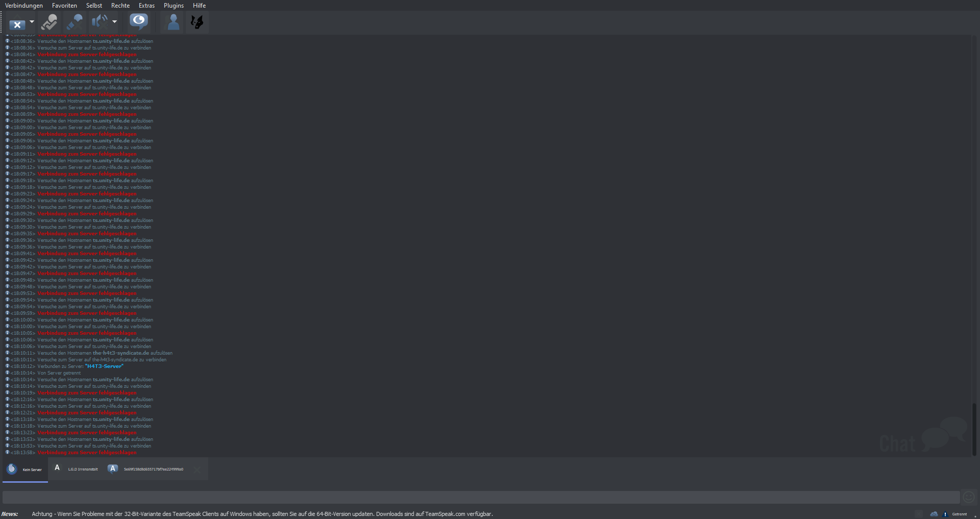The height and width of the screenshot is (519, 980).
Task: Switch to the L.G.D Irrenanstalt chat tab
Action: point(76,469)
